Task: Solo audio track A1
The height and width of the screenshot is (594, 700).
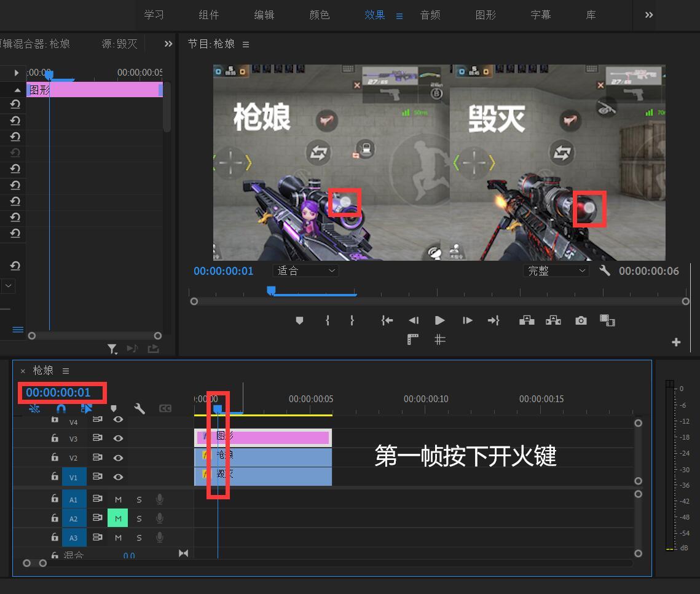Action: pyautogui.click(x=139, y=499)
